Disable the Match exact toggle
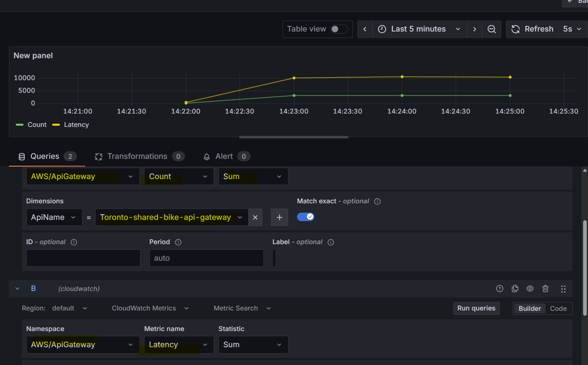Image resolution: width=588 pixels, height=365 pixels. [x=306, y=217]
